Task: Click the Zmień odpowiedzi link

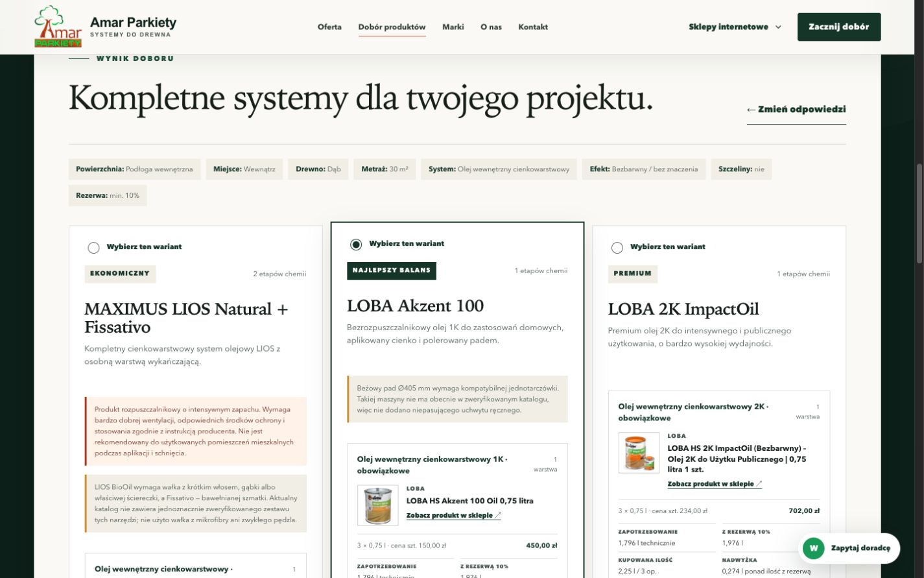Action: pos(796,110)
